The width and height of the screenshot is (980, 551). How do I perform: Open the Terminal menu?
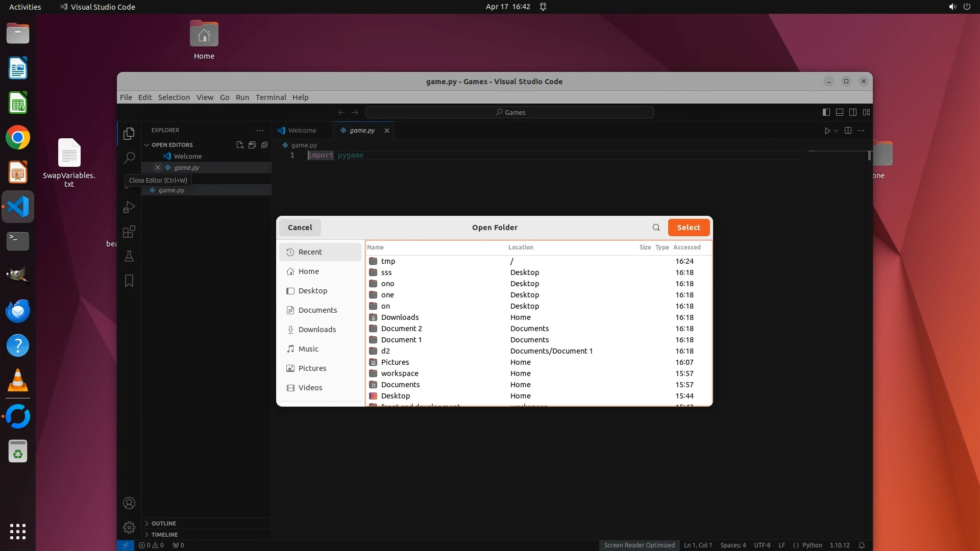271,97
